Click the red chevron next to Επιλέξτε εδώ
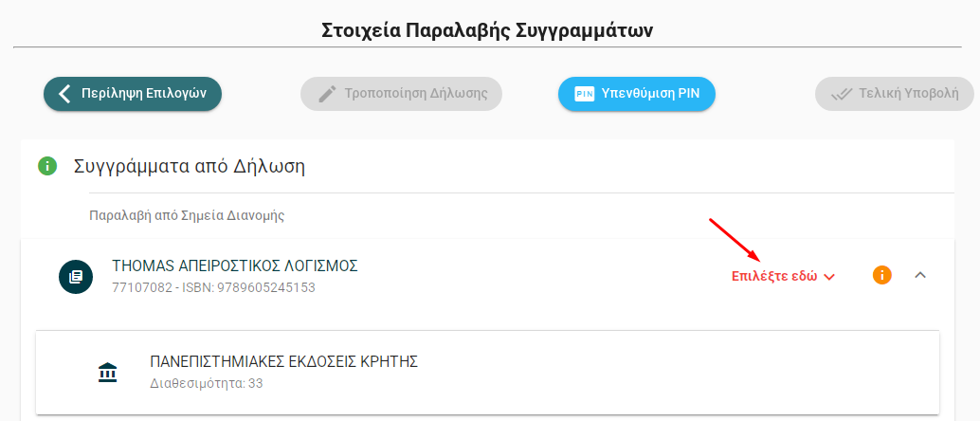980x421 pixels. coord(829,277)
